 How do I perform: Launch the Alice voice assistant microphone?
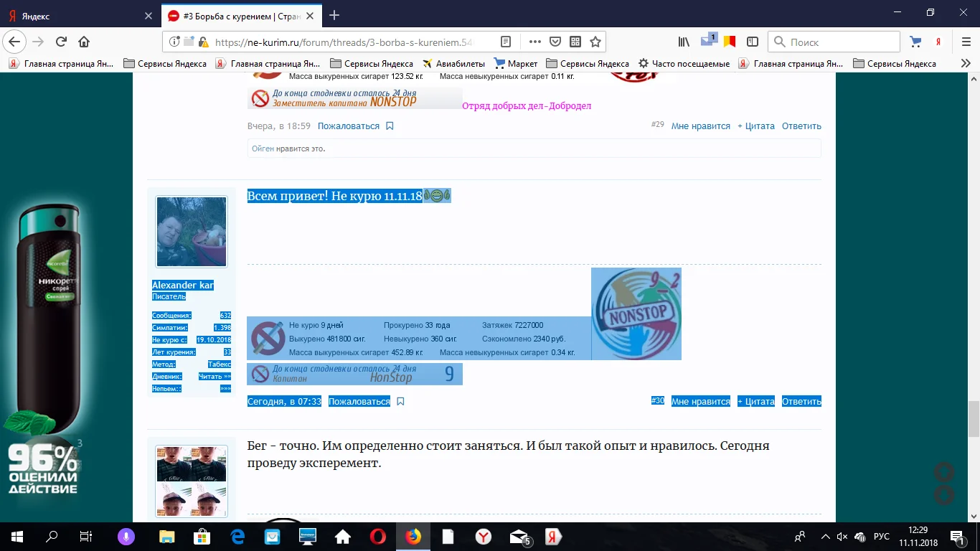[127, 537]
